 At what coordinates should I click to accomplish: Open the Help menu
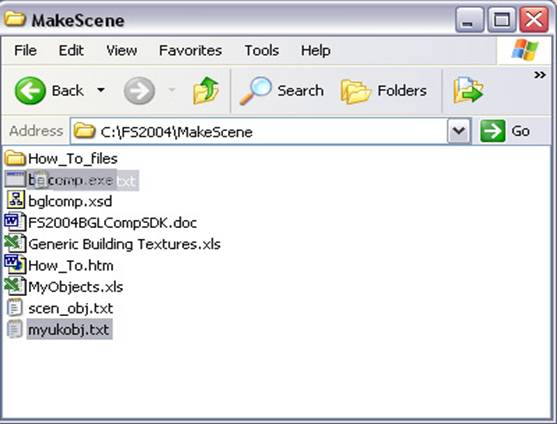point(316,50)
